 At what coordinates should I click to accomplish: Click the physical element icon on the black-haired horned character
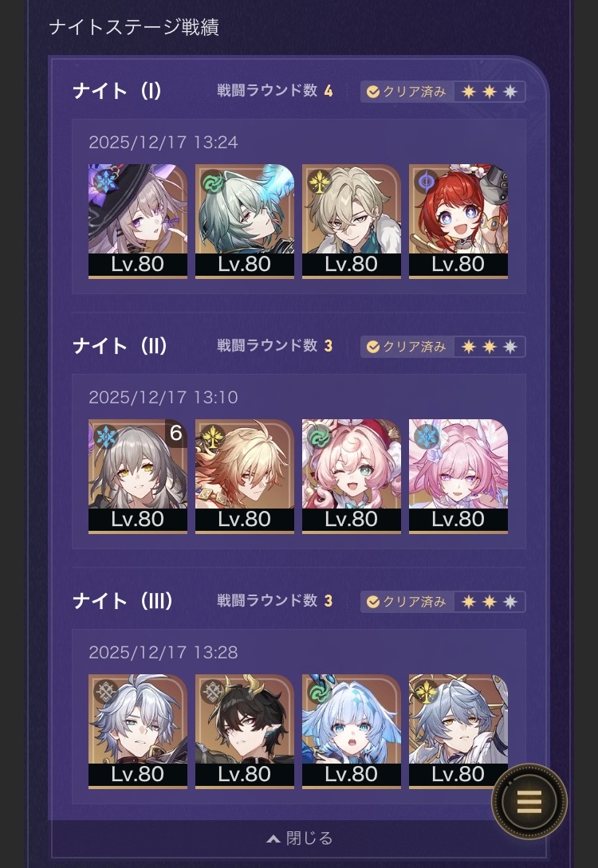(211, 691)
